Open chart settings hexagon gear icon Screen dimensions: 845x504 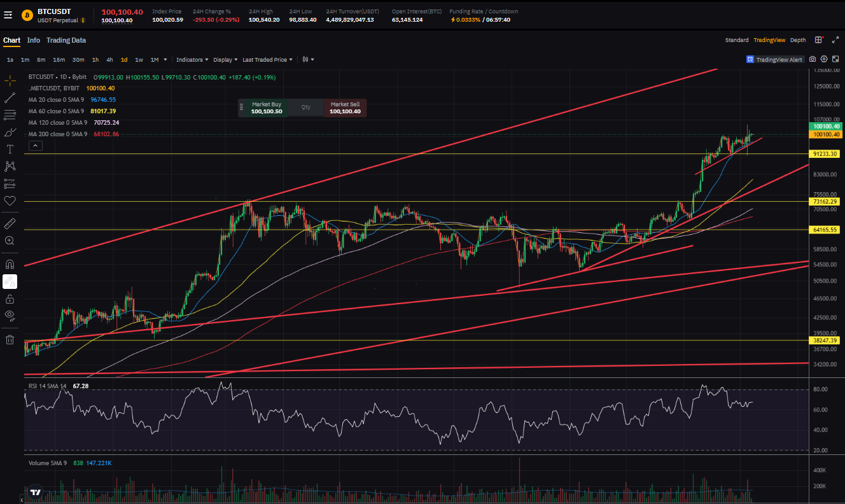pyautogui.click(x=824, y=59)
